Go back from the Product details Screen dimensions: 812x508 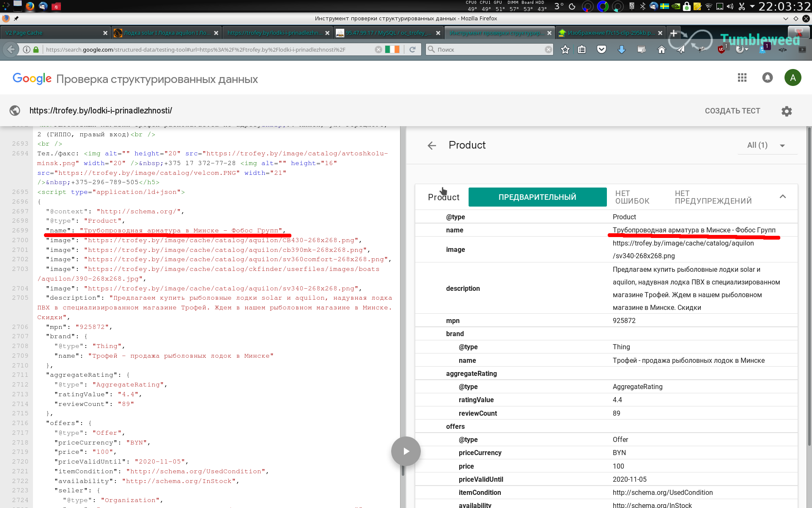point(431,146)
